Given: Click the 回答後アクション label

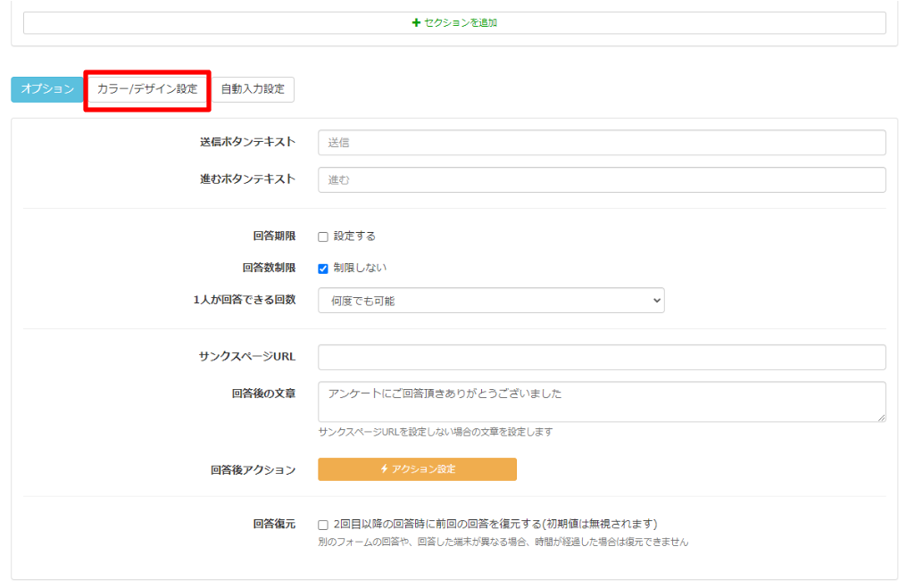Looking at the screenshot, I should 253,470.
